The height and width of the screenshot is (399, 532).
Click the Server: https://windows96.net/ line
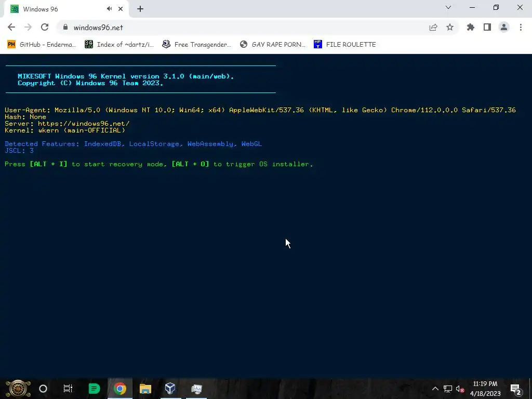pos(67,124)
